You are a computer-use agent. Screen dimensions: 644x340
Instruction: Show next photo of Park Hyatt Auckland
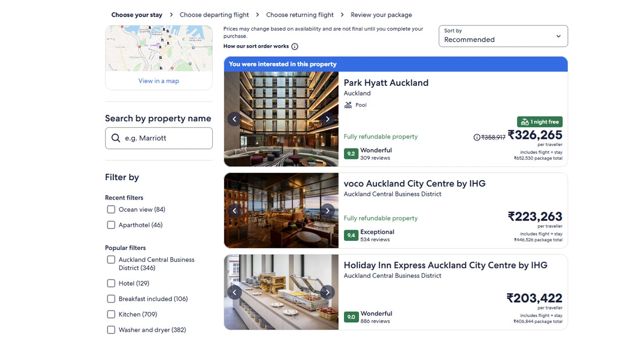tap(327, 119)
